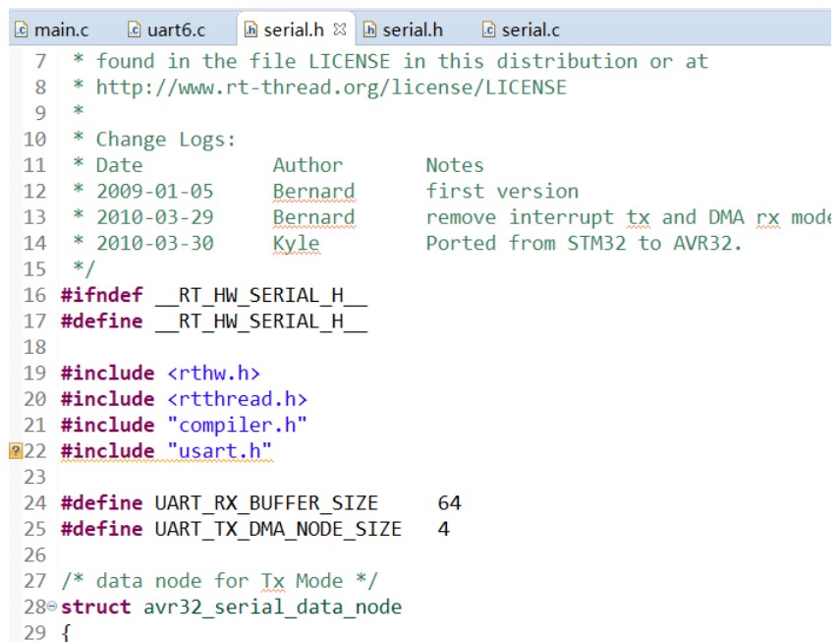Click the avr32_serial_data_node struct name

pyautogui.click(x=272, y=607)
